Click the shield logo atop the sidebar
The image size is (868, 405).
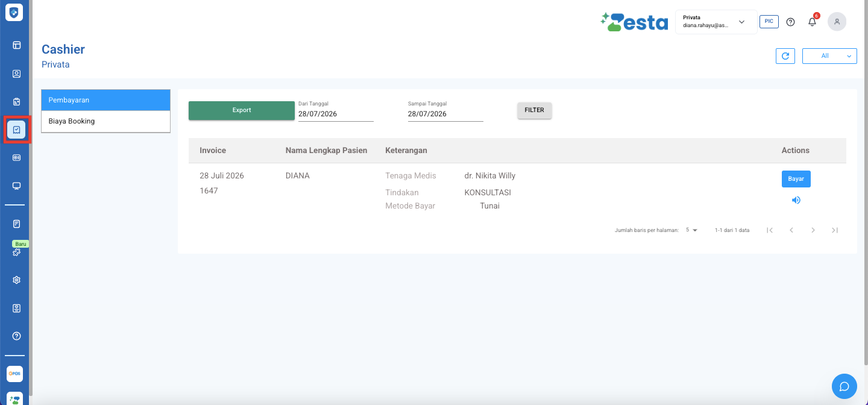[x=14, y=13]
